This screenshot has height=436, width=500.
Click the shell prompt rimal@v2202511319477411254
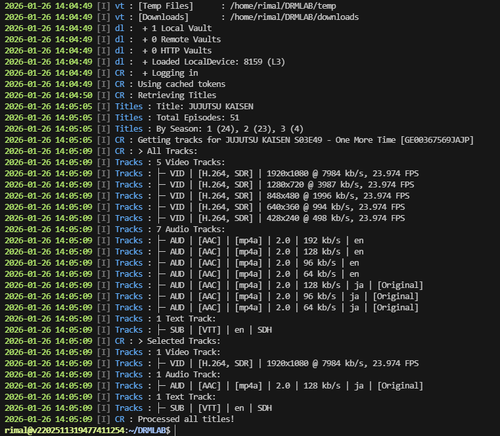[64, 430]
